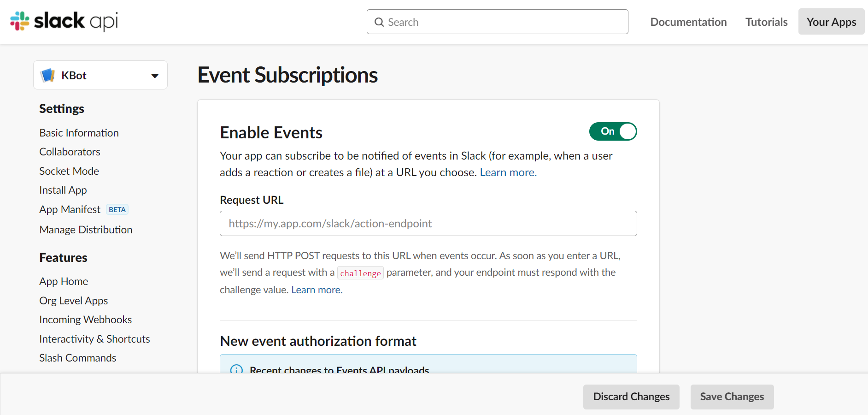Click the 'Recent changes to Events API payloads' notice

click(428, 364)
